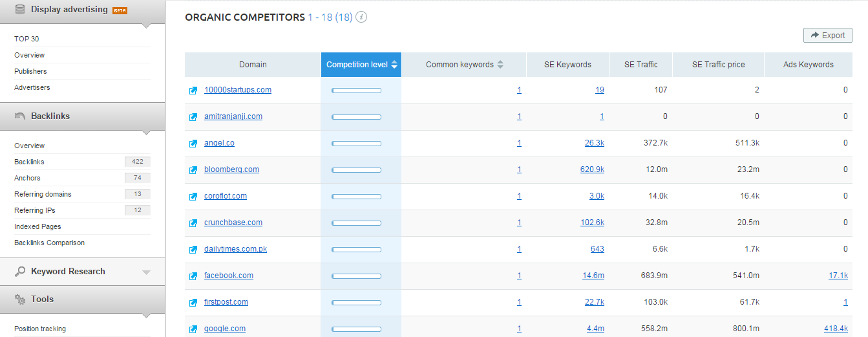Click the Display advertising database icon

[19, 10]
